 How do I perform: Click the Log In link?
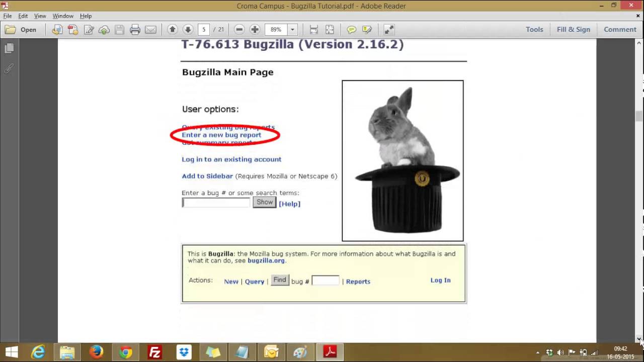pos(441,281)
